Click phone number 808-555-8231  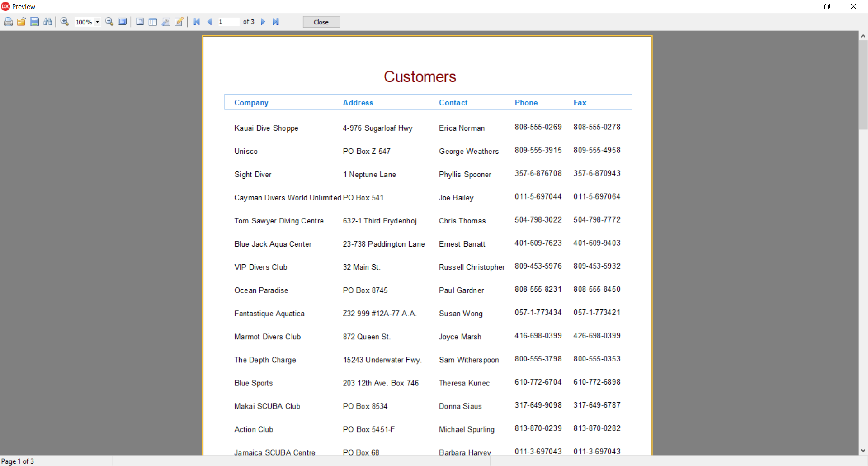point(538,290)
